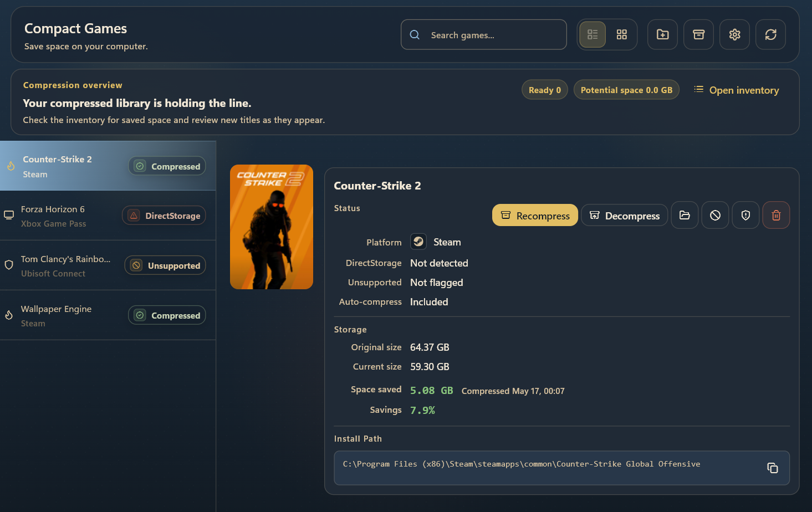The height and width of the screenshot is (512, 812).
Task: Click the 64.37 GB original size value
Action: [430, 347]
